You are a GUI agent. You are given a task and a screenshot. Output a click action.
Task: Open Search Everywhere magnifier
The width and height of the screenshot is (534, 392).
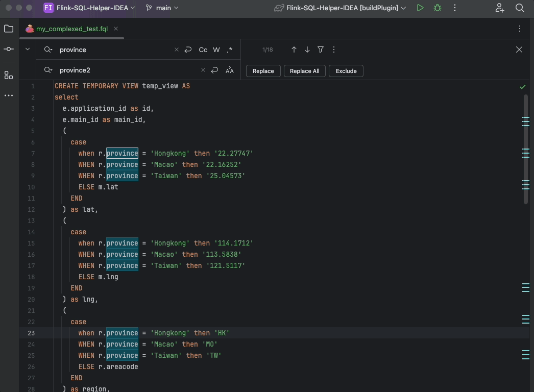520,8
